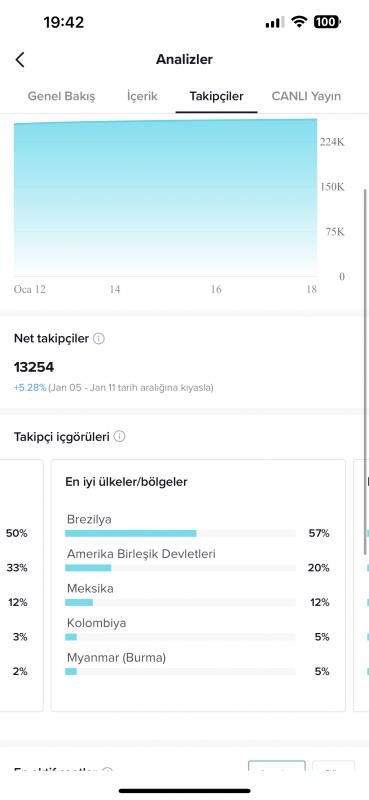Switch to the Genel Bakış tab

pyautogui.click(x=61, y=96)
